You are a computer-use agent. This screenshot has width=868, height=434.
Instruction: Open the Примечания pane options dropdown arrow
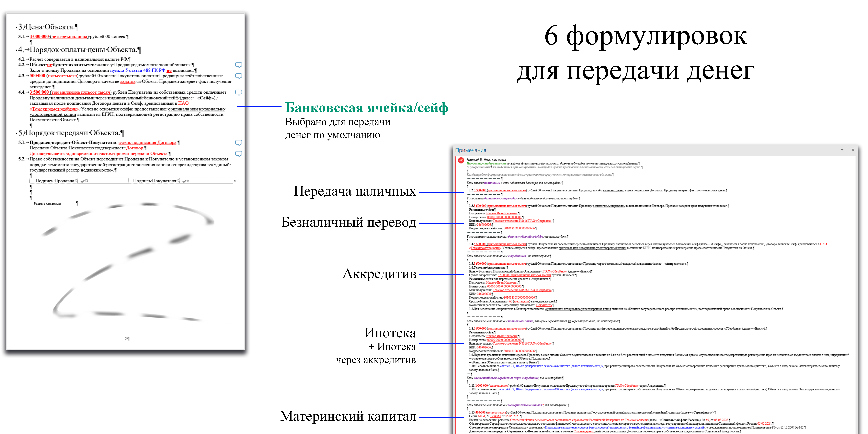click(842, 150)
